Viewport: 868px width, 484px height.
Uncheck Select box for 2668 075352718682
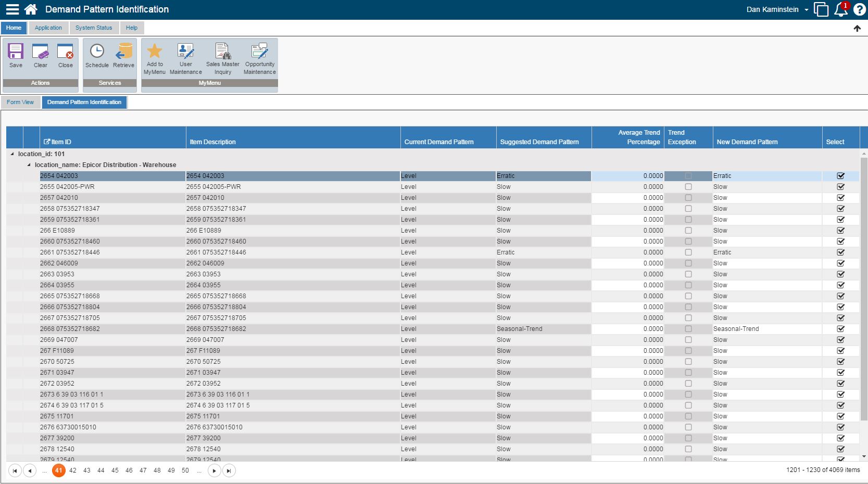(x=840, y=329)
